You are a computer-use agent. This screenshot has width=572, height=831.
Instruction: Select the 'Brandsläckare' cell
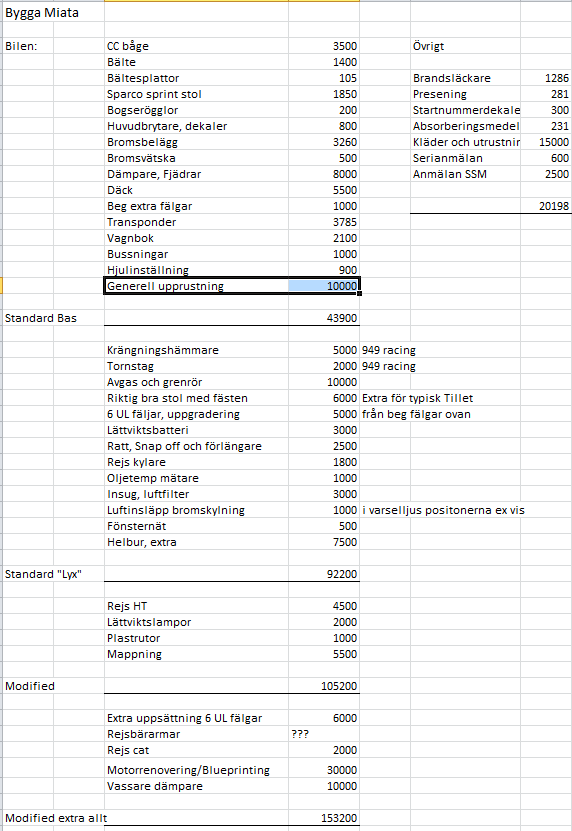point(465,78)
